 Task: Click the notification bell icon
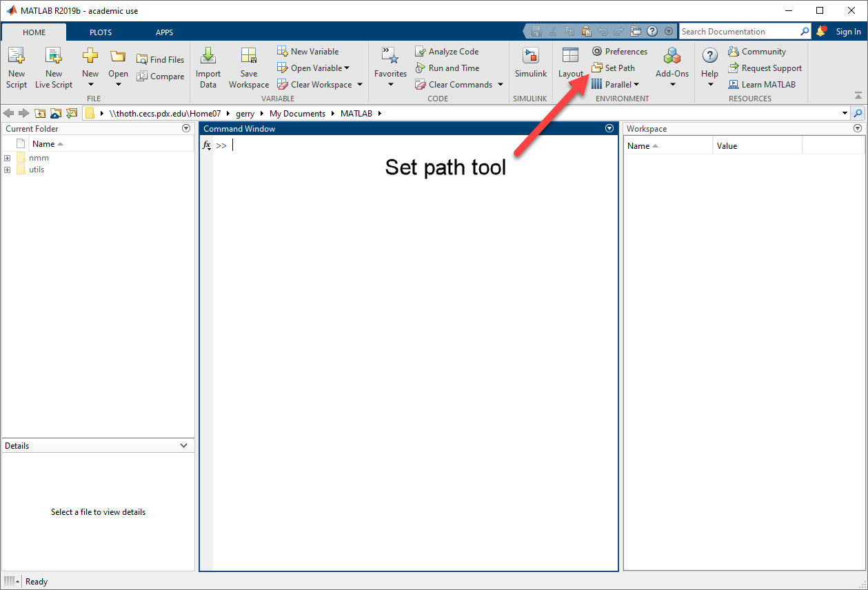pos(820,31)
